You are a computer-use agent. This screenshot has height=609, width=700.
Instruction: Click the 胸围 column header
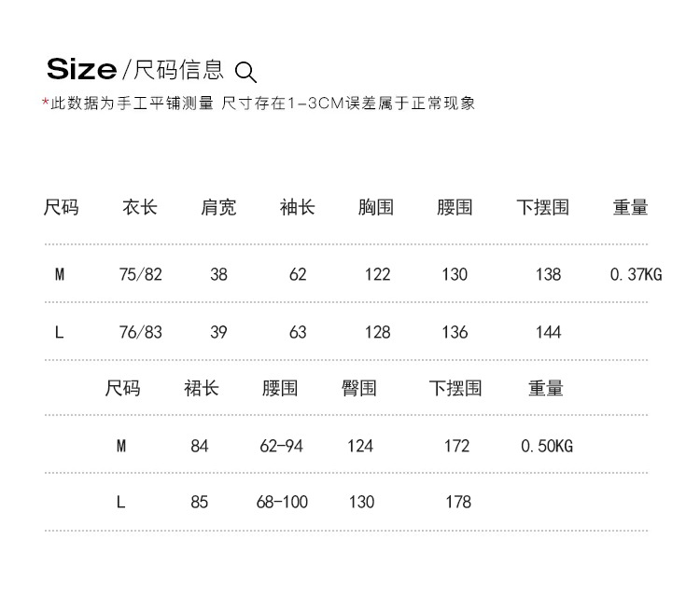[376, 208]
